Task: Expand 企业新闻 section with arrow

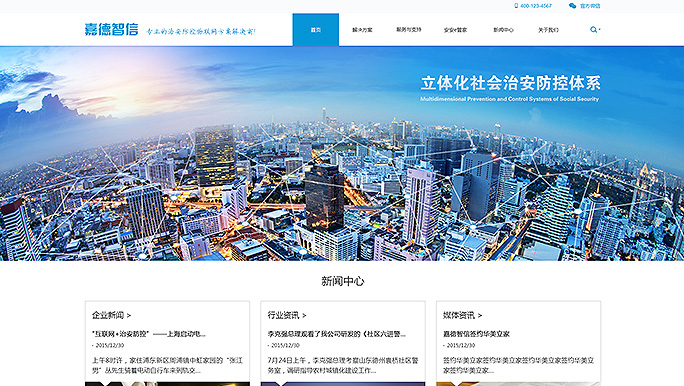Action: (x=111, y=315)
